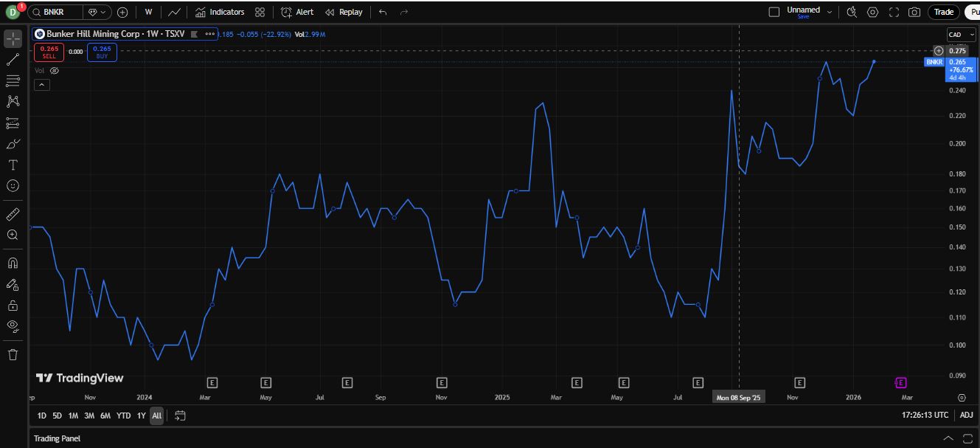Viewport: 980px width, 448px height.
Task: Toggle lock all drawings
Action: point(13,305)
